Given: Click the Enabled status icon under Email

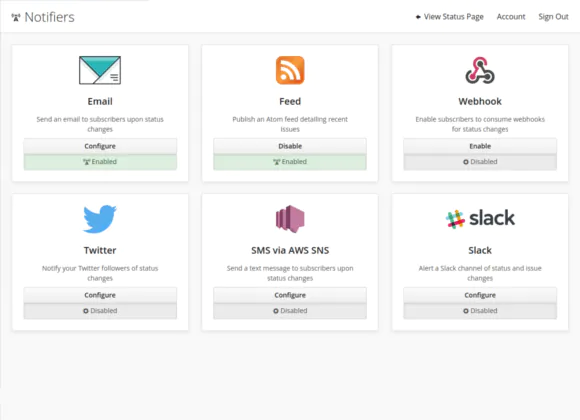Looking at the screenshot, I should pyautogui.click(x=87, y=162).
